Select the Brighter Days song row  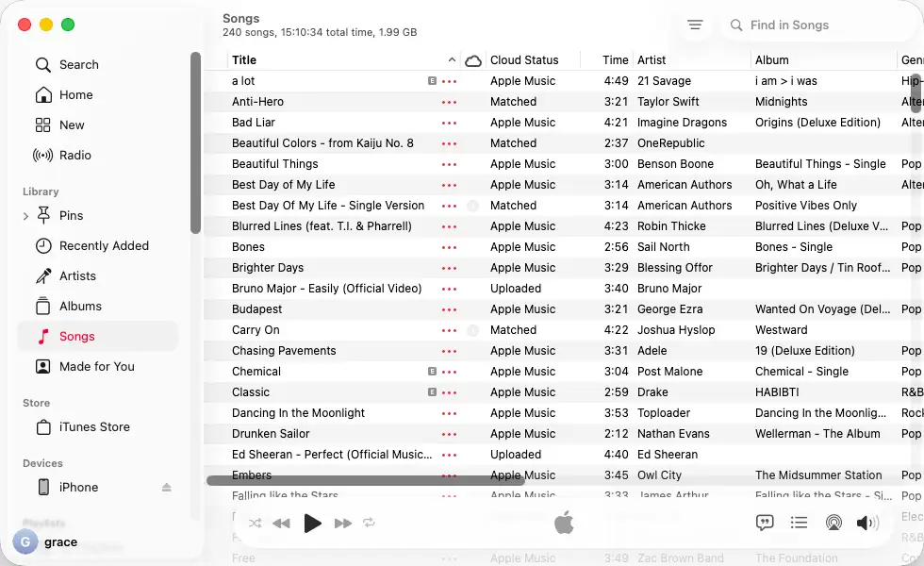563,268
